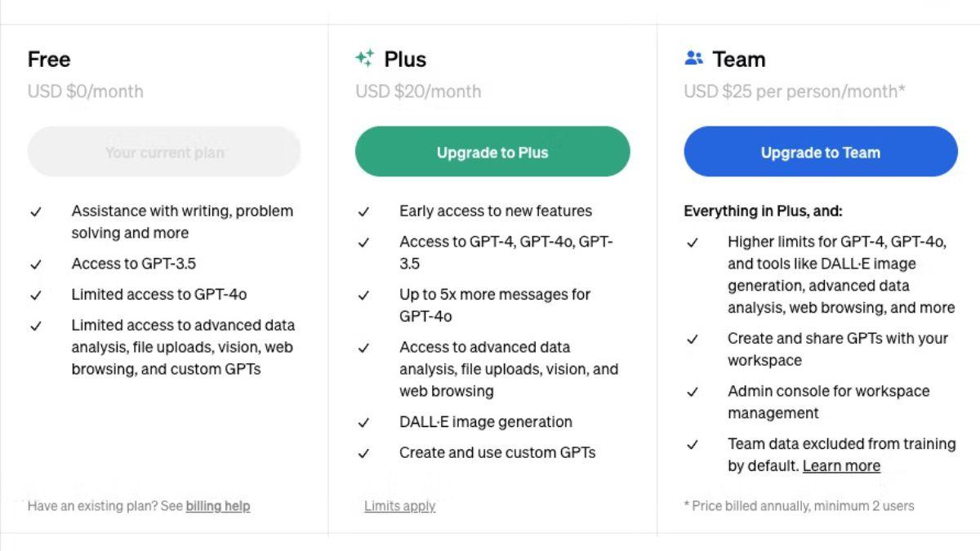Image resolution: width=980 pixels, height=551 pixels.
Task: Click the Team plan people icon
Action: (693, 58)
